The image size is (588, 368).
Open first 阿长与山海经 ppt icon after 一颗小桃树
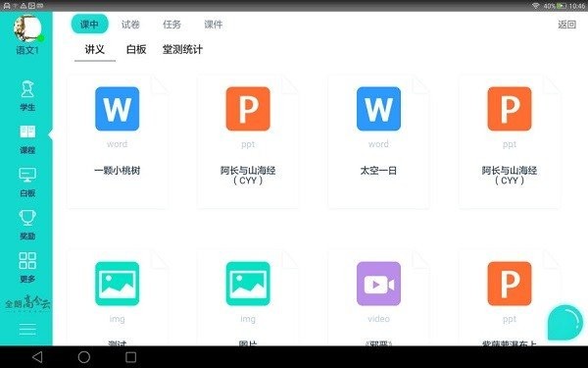pos(248,109)
